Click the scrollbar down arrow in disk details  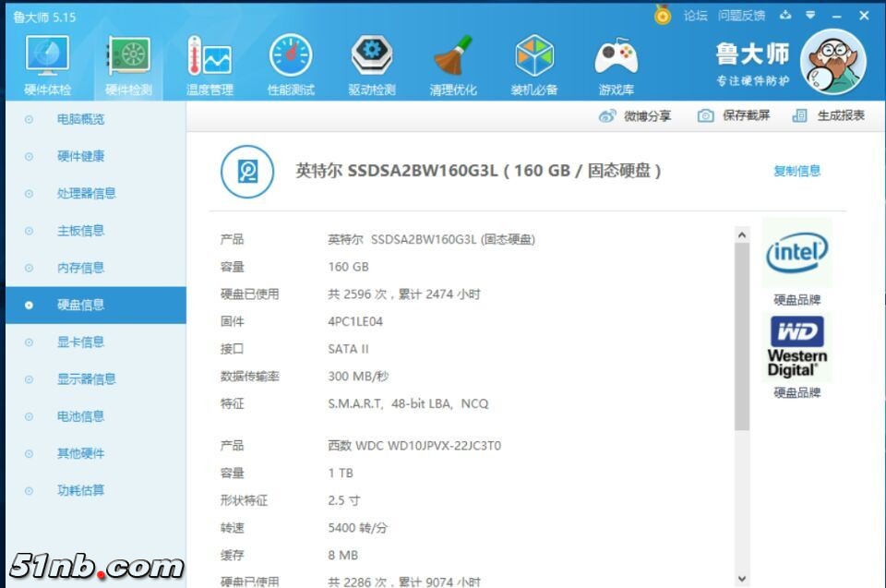point(742,579)
